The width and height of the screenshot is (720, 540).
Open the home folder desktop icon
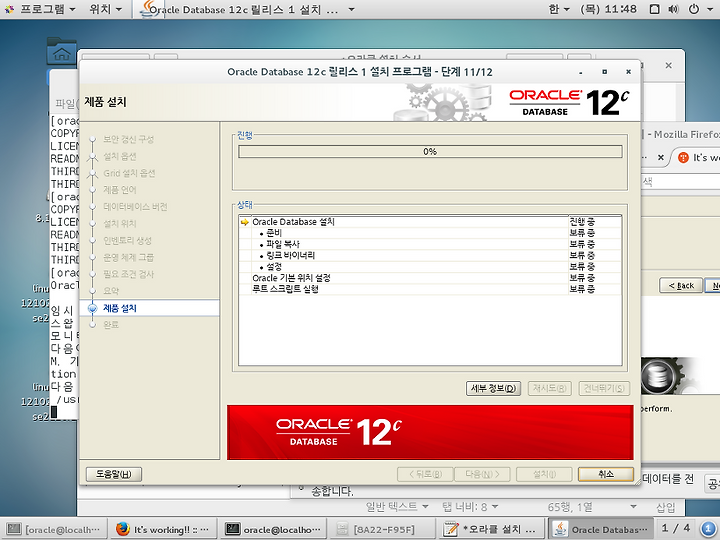point(62,51)
